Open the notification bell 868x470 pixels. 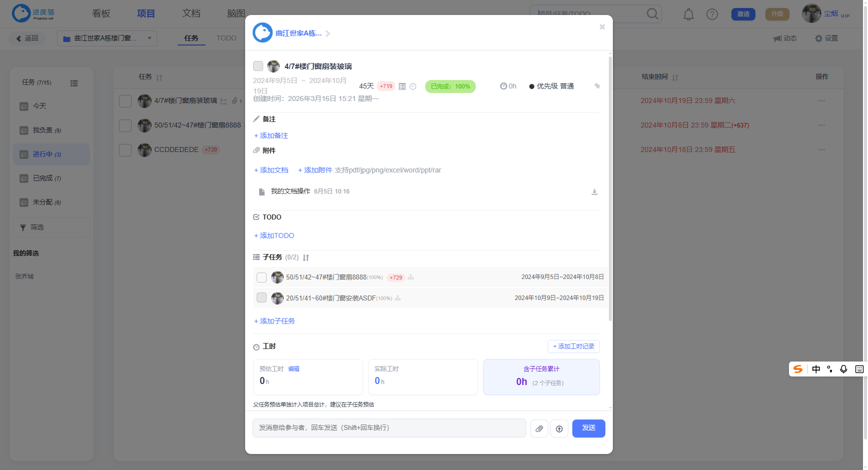point(689,14)
